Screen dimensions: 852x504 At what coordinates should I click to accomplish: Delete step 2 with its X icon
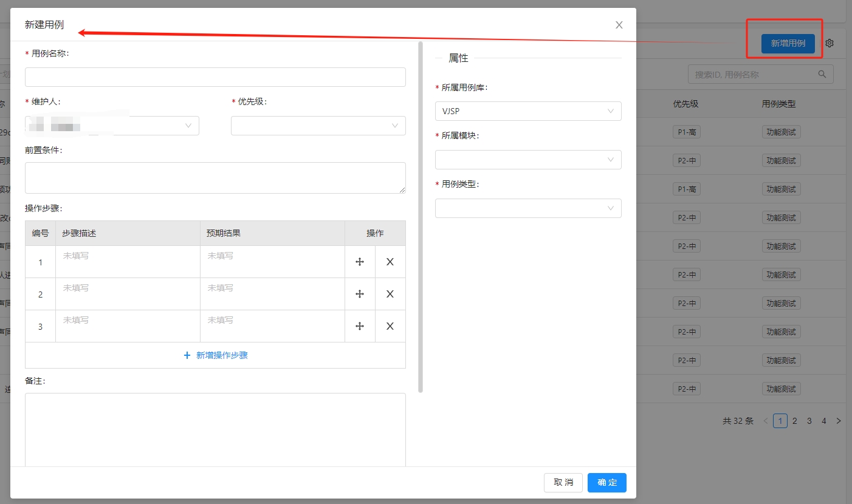[x=390, y=294]
